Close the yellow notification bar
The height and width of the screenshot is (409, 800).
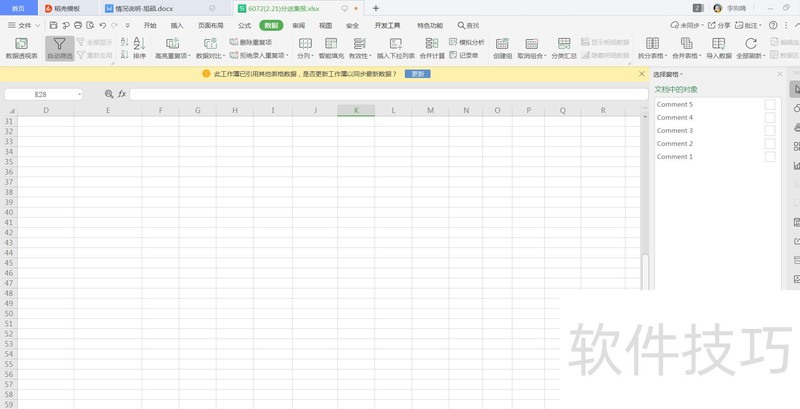coord(642,74)
